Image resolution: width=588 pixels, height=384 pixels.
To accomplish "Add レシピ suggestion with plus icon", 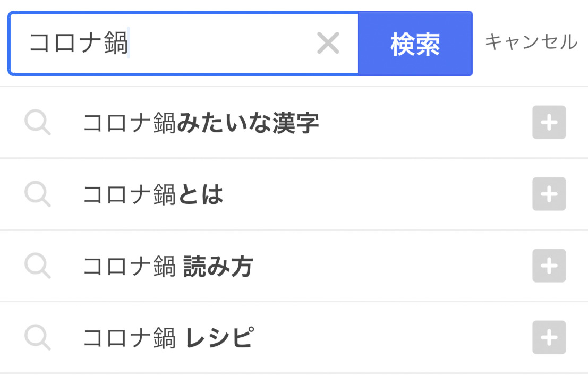I will [549, 338].
